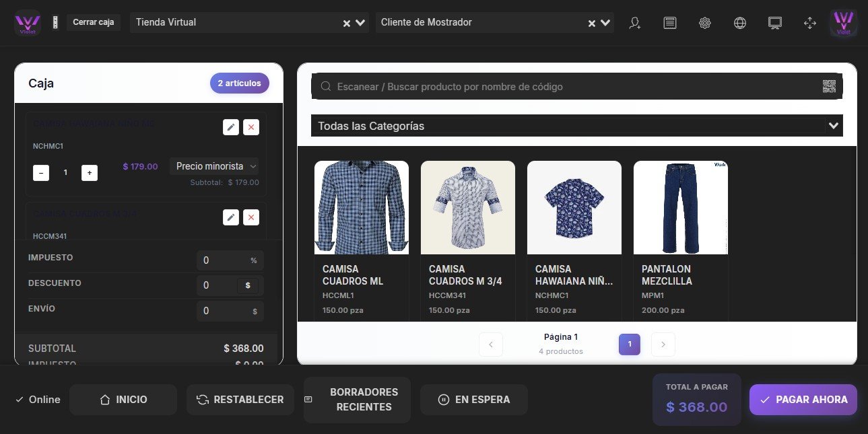Expand the Todas las Categorías dropdown
This screenshot has width=868, height=434.
click(834, 126)
